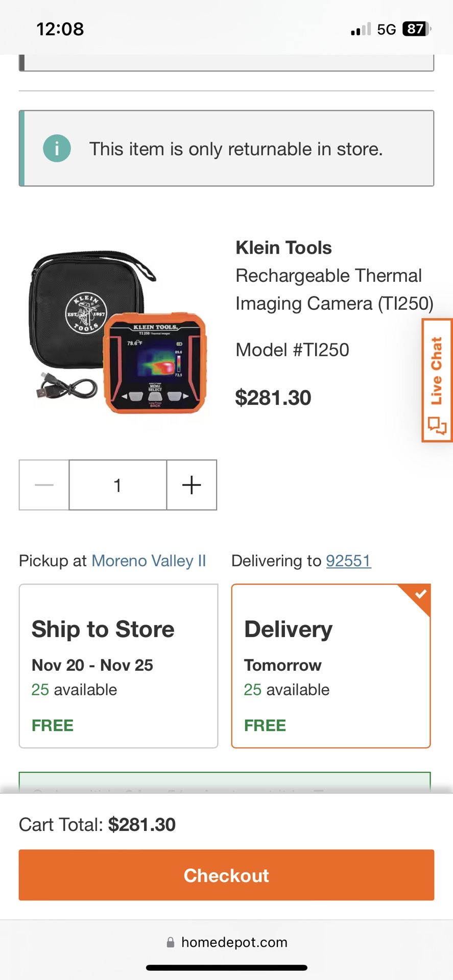Tap the orange checkmark on Delivery card
Viewport: 453px width, 980px height.
420,594
